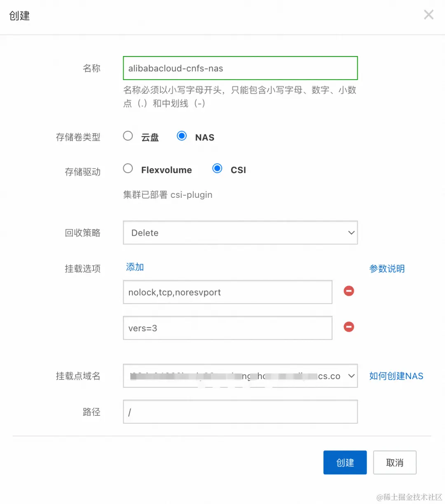Click 添加 to add a mount option

134,267
